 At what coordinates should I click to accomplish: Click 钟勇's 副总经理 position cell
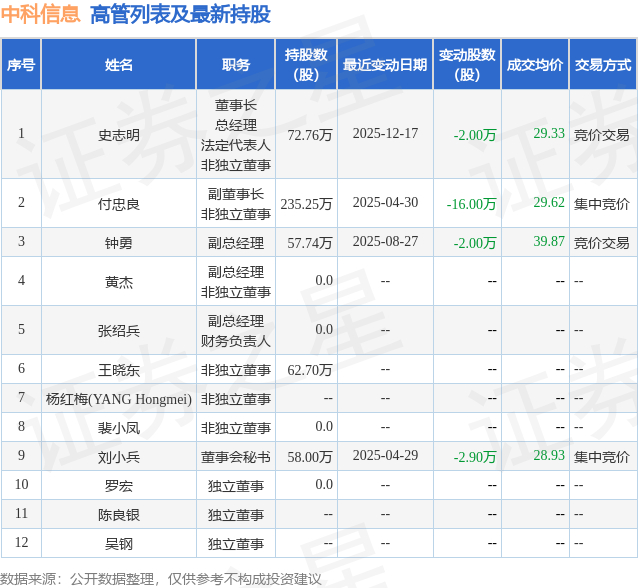[236, 243]
